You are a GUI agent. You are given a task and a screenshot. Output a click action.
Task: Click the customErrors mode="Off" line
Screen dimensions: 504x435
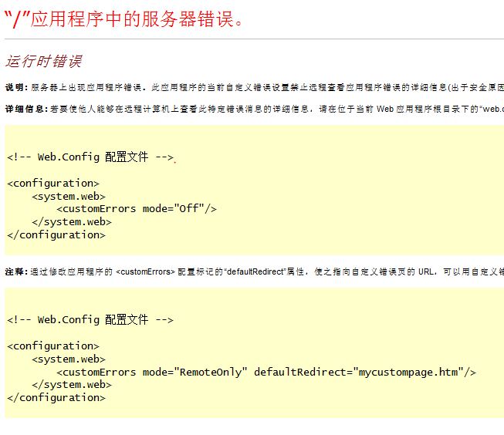pyautogui.click(x=137, y=209)
